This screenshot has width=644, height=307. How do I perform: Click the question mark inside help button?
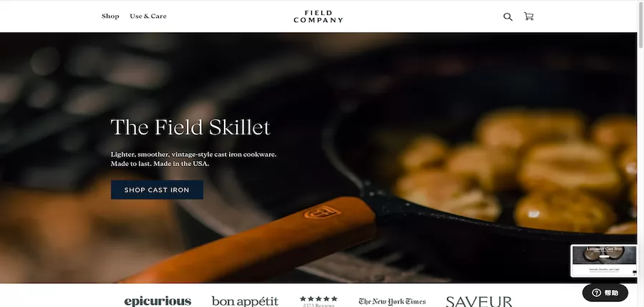click(x=596, y=293)
